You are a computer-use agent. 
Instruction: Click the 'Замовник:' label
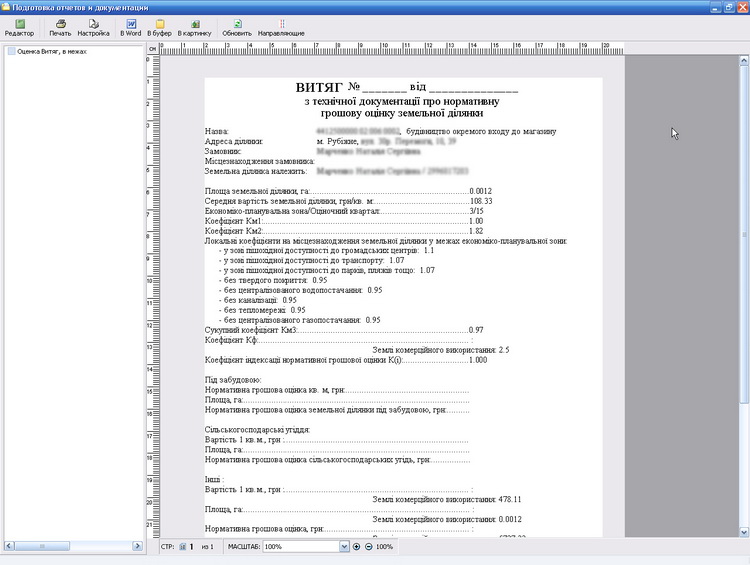[x=223, y=151]
